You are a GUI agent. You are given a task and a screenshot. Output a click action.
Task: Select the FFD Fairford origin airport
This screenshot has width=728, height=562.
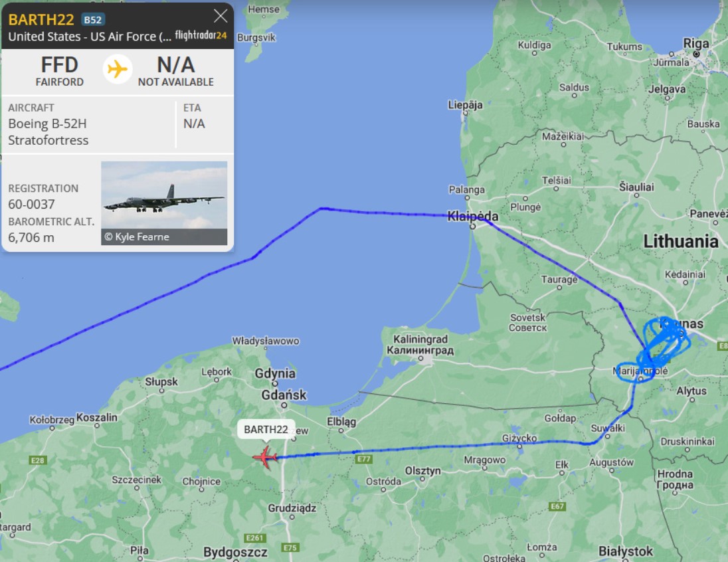(59, 71)
